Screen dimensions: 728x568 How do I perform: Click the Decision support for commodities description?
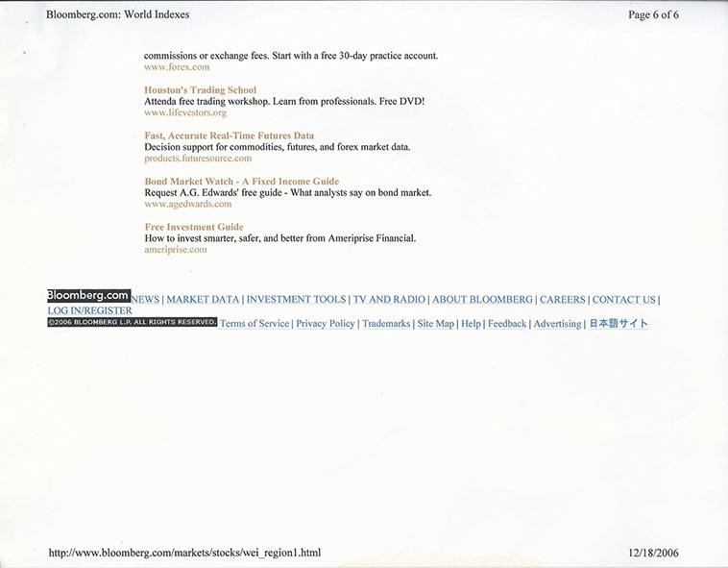click(278, 147)
